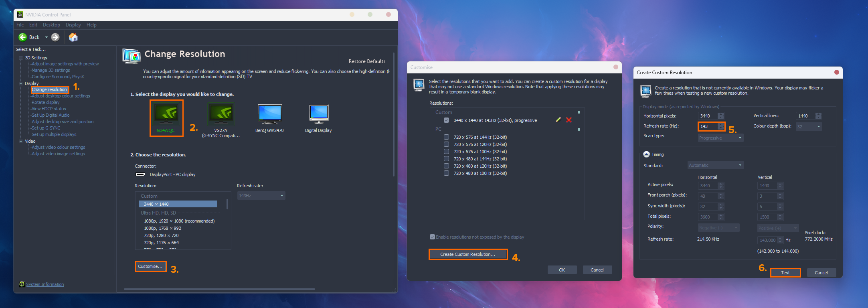Check 720 x 576 at 100Hz resolution
Viewport: 868px width, 308px height.
(446, 152)
